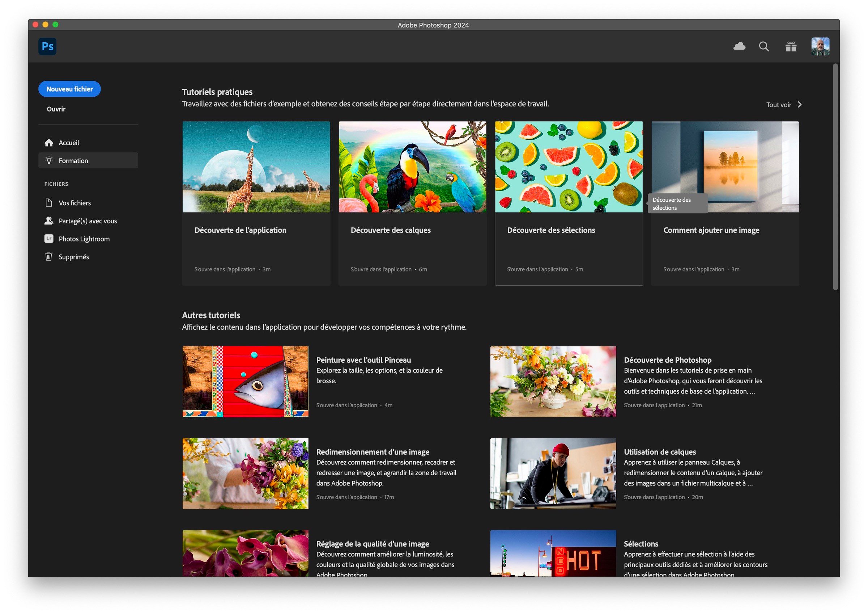This screenshot has height=614, width=868.
Task: Open the search icon in the top bar
Action: click(764, 46)
